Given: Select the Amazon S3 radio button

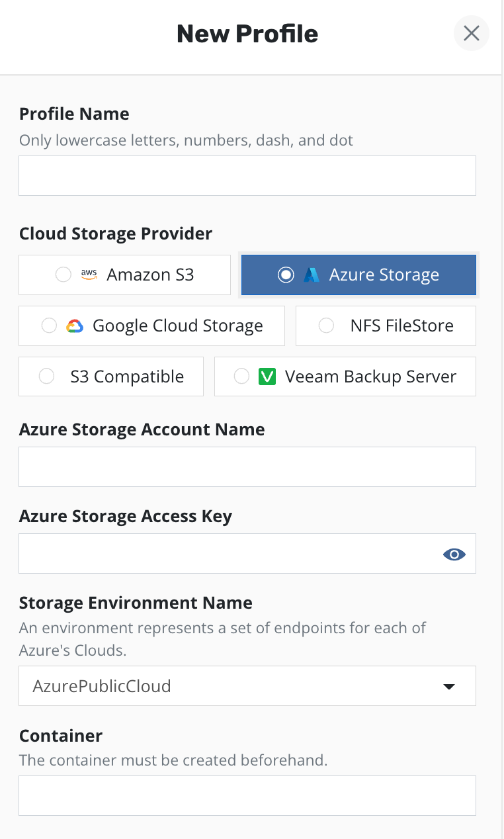Looking at the screenshot, I should click(x=63, y=275).
